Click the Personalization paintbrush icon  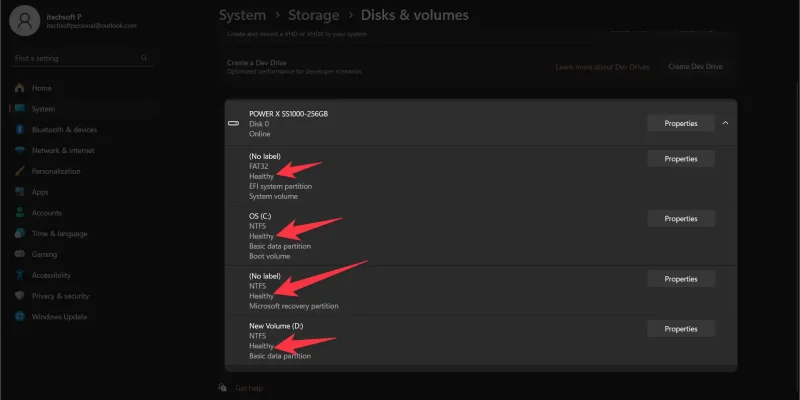[x=19, y=171]
